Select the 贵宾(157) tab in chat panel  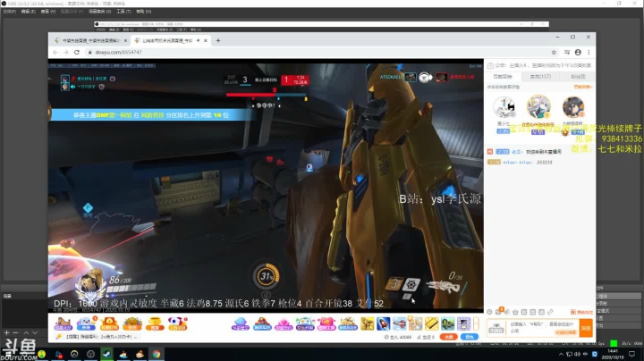click(540, 77)
